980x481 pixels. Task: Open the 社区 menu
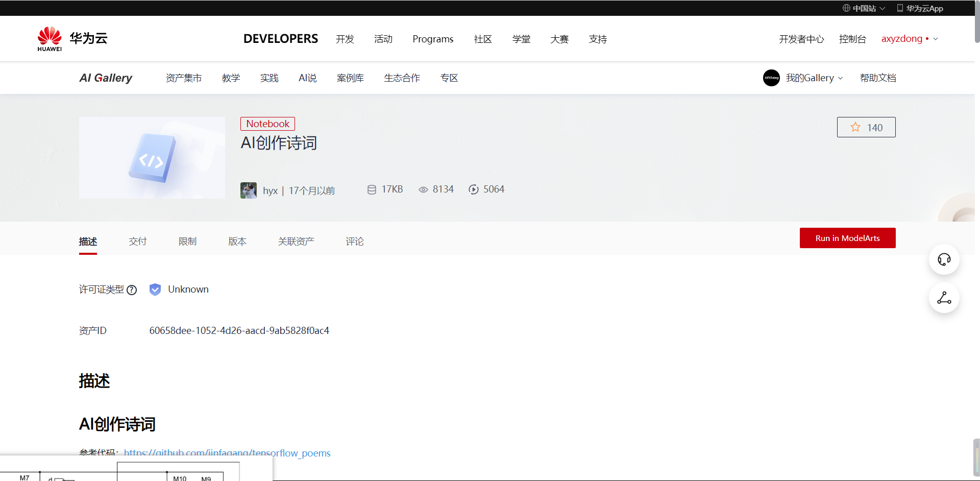pyautogui.click(x=483, y=39)
